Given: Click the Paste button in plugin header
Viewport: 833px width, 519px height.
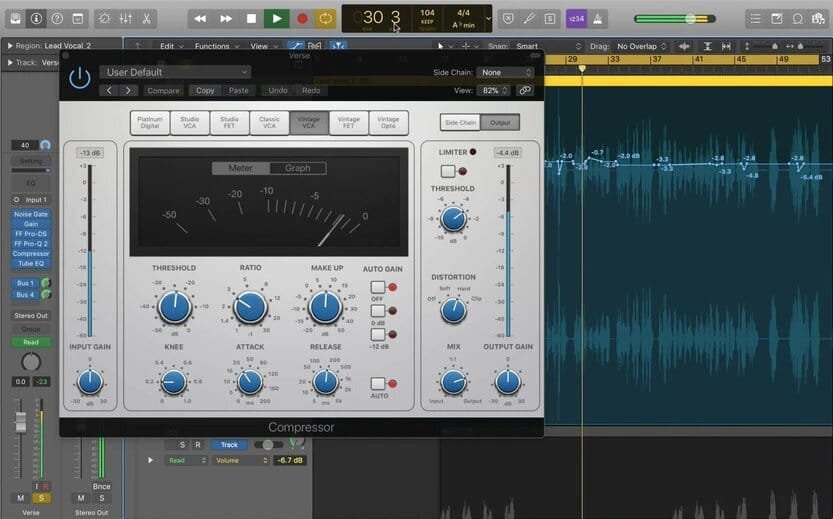Looking at the screenshot, I should (x=239, y=90).
